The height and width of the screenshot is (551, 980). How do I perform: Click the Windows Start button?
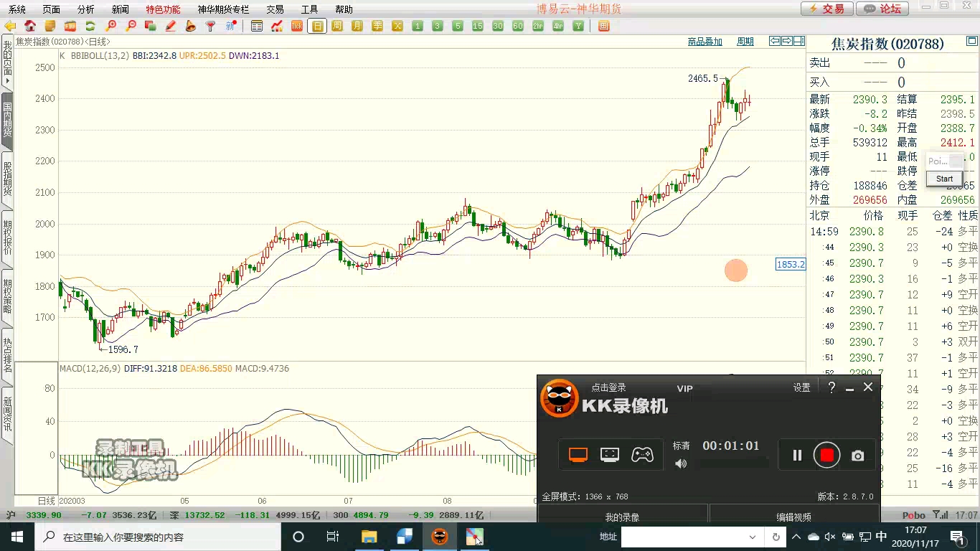tap(17, 537)
